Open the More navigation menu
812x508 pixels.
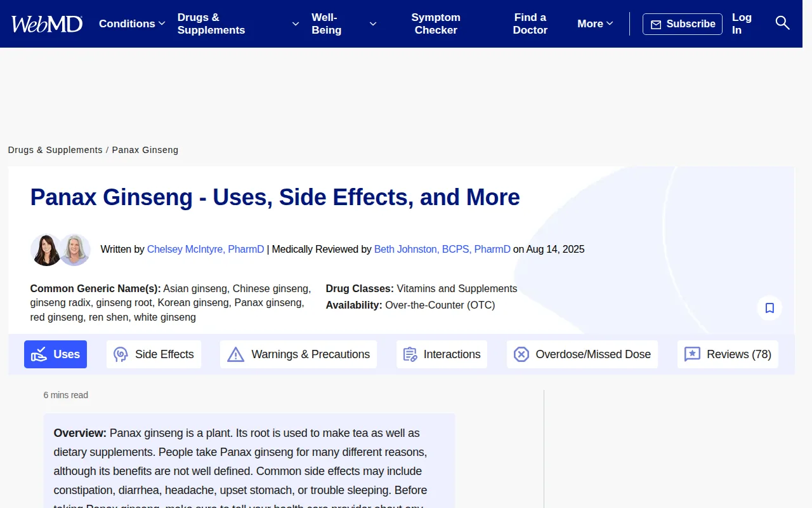(595, 23)
